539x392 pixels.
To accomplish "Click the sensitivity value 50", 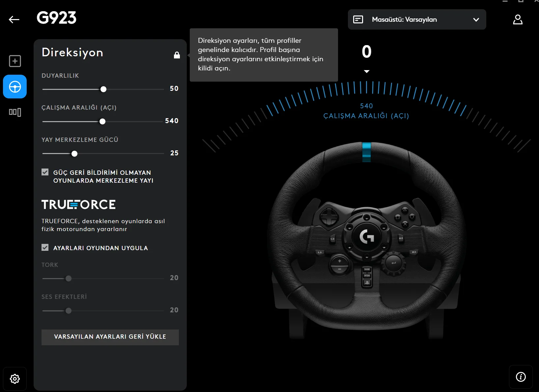I will pyautogui.click(x=174, y=89).
